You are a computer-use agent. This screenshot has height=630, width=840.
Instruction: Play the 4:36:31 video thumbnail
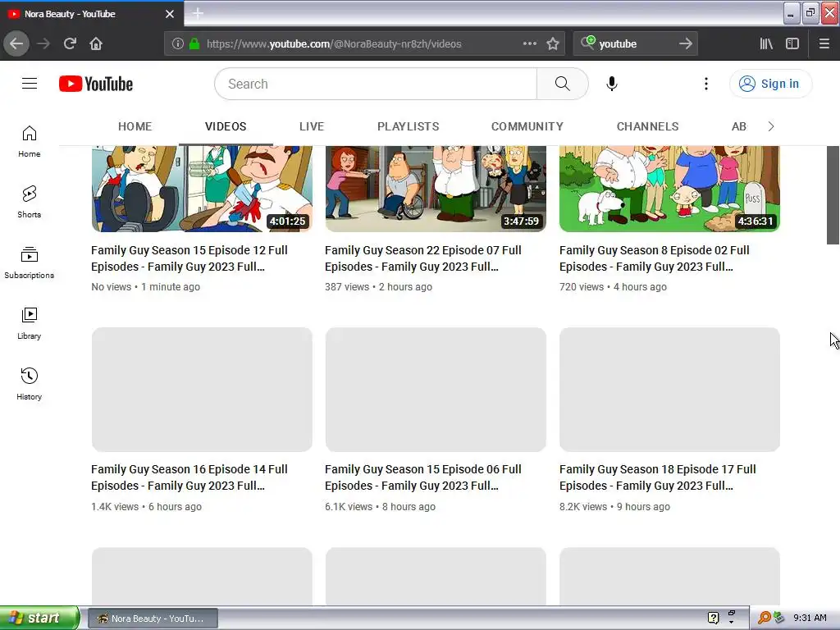click(669, 189)
